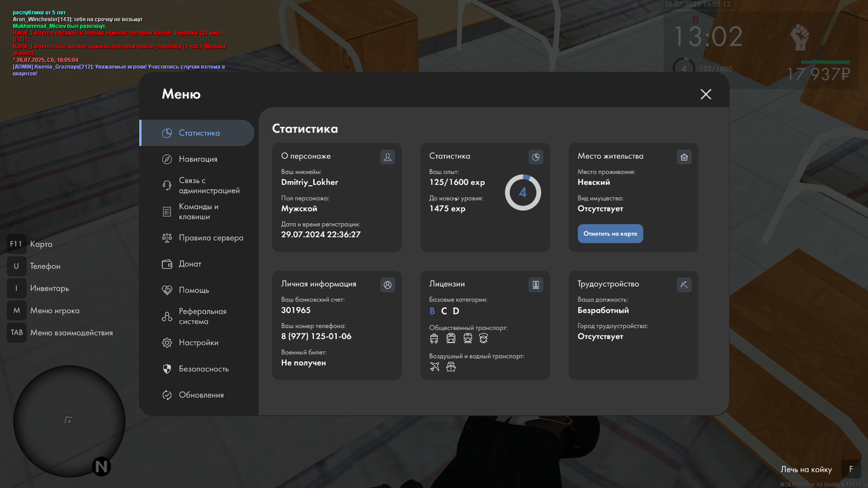This screenshot has width=868, height=488.
Task: Click the Отметить на карте button
Action: pyautogui.click(x=610, y=234)
